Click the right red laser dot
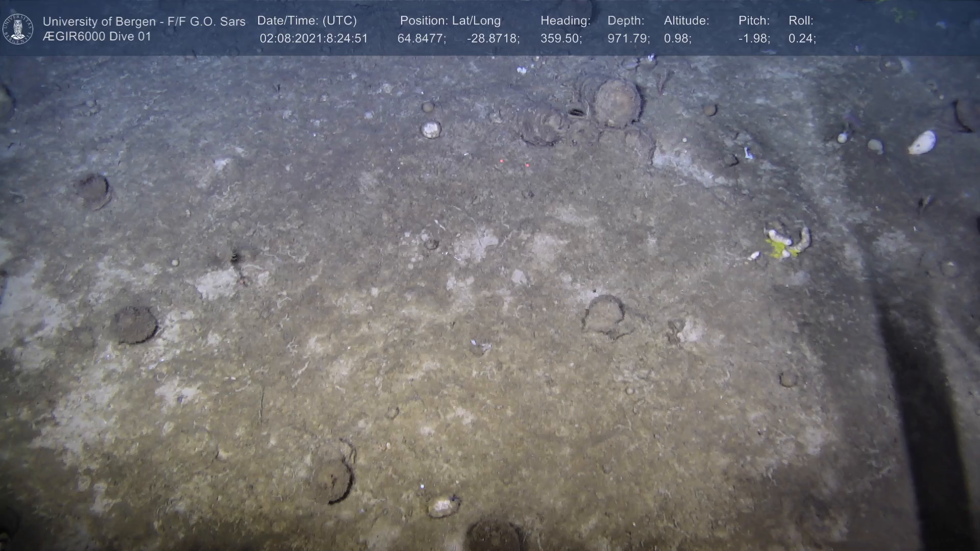 527,165
